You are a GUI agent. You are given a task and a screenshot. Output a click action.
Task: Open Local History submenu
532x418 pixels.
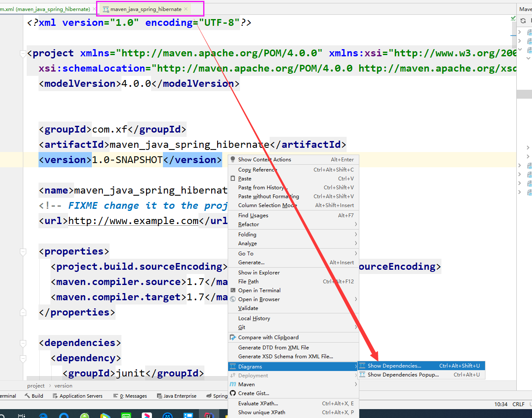pyautogui.click(x=293, y=318)
